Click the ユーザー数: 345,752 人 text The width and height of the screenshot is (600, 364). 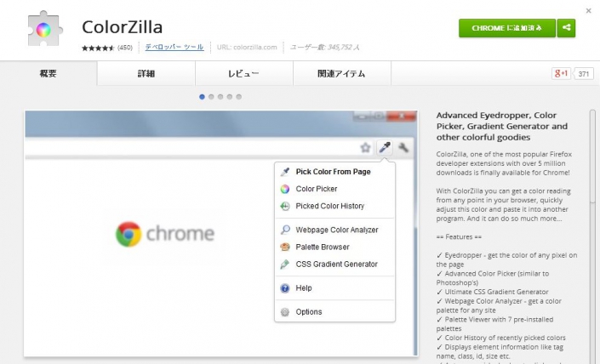click(325, 47)
